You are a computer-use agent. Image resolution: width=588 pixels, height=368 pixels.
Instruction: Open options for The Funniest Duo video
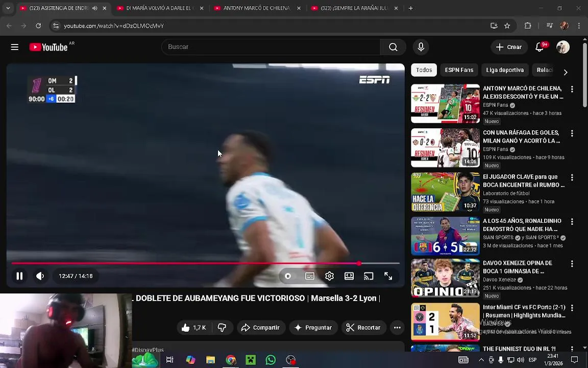tap(572, 349)
